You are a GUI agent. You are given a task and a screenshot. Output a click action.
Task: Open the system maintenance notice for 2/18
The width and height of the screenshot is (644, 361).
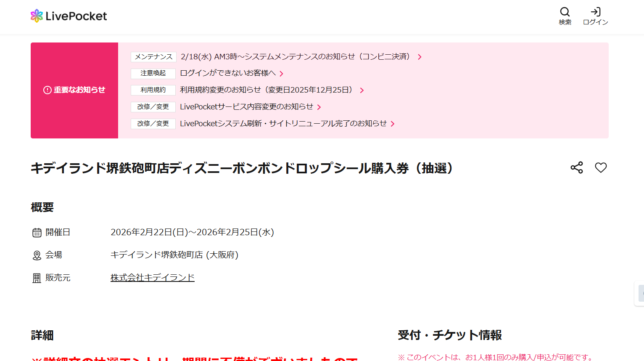click(x=295, y=56)
